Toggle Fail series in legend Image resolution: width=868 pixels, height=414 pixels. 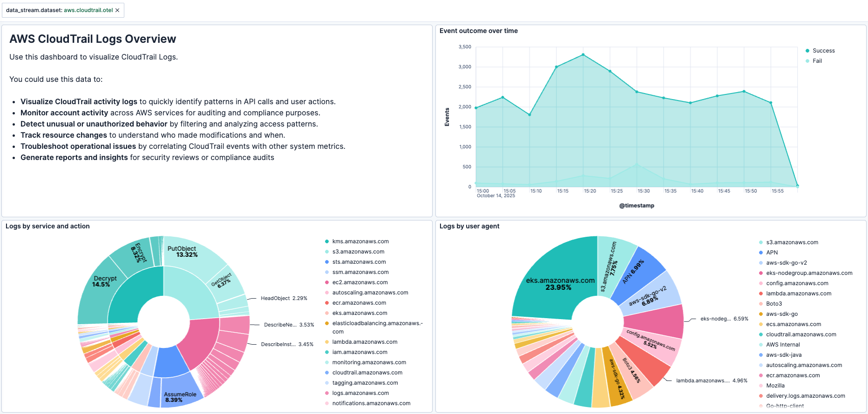[x=817, y=61]
